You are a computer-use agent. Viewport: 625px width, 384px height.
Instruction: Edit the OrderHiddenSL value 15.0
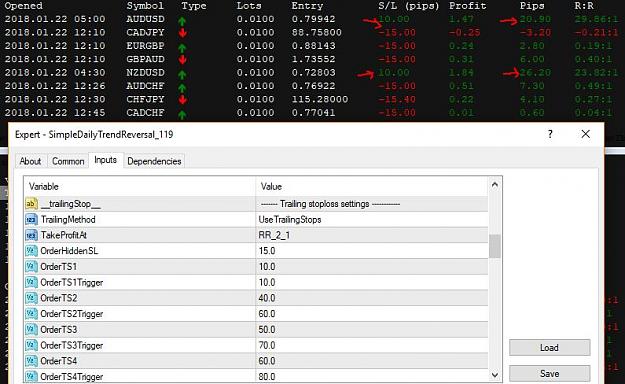pyautogui.click(x=267, y=251)
